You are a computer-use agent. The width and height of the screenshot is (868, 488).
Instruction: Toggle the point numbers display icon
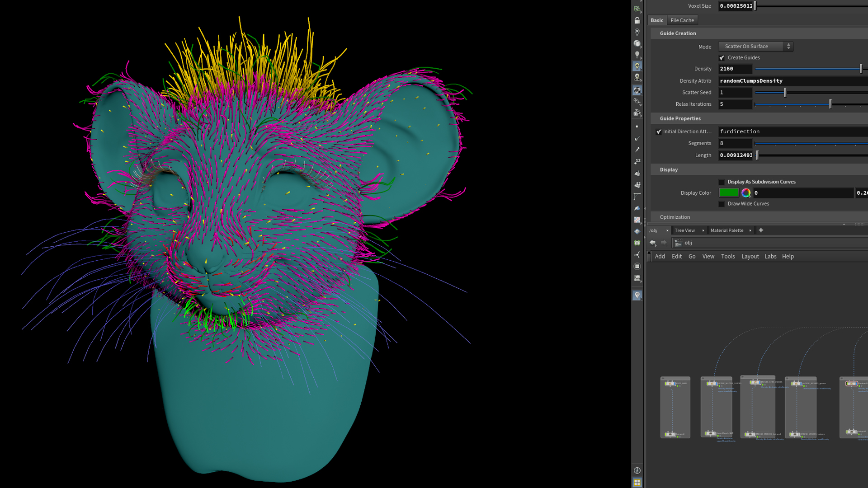[x=637, y=161]
